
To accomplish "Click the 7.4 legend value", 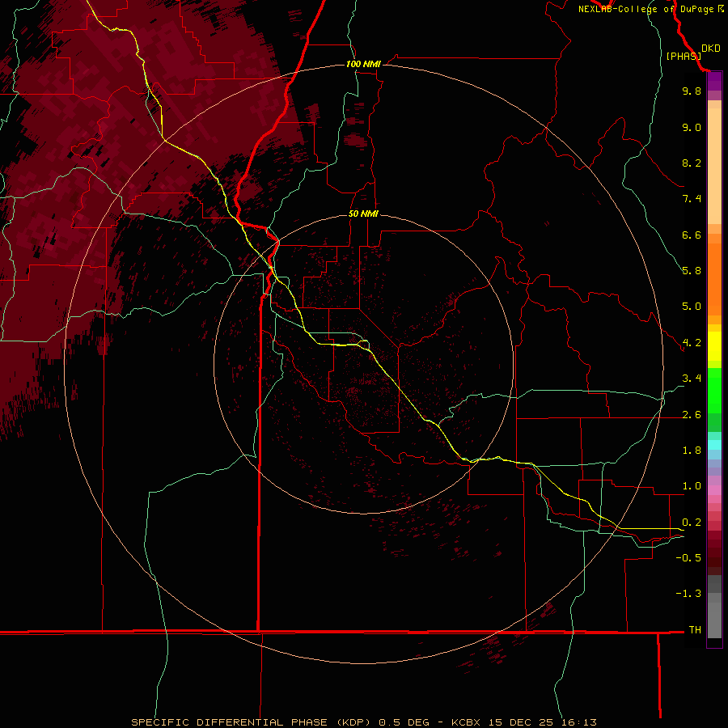I will coord(692,199).
